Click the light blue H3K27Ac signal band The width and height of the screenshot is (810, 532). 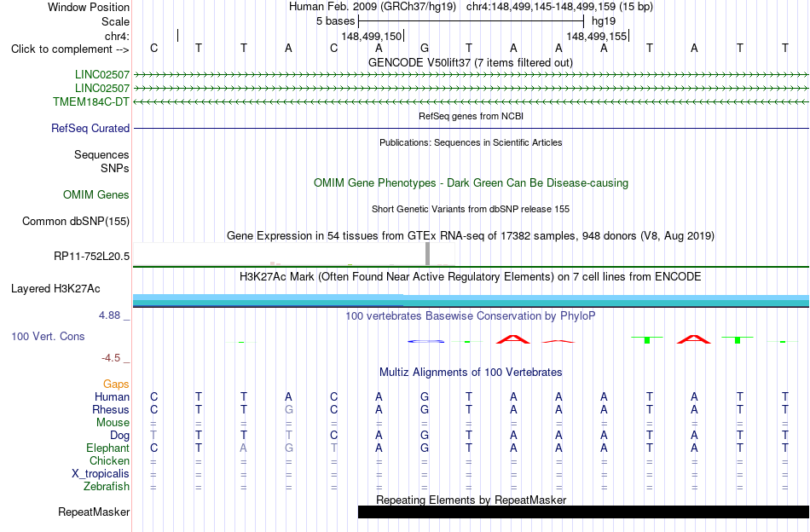[x=471, y=298]
